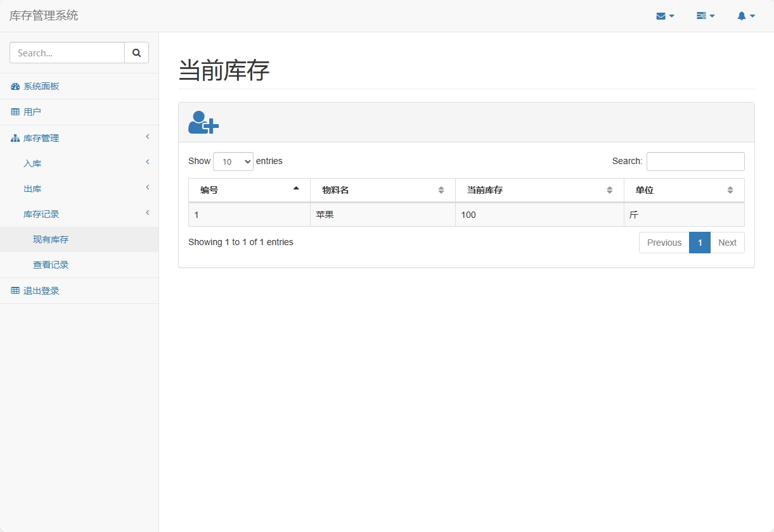Click the sidebar search magnifier icon
This screenshot has height=532, width=774.
136,53
